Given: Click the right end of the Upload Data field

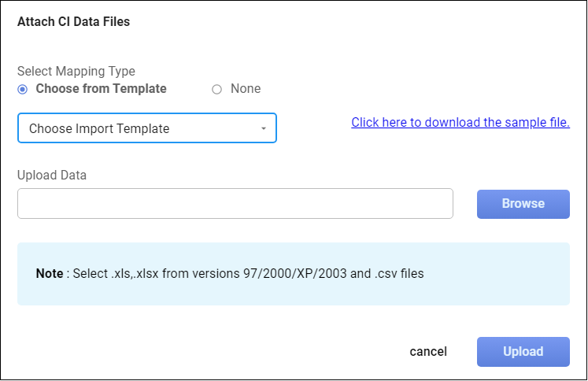Looking at the screenshot, I should coord(439,203).
